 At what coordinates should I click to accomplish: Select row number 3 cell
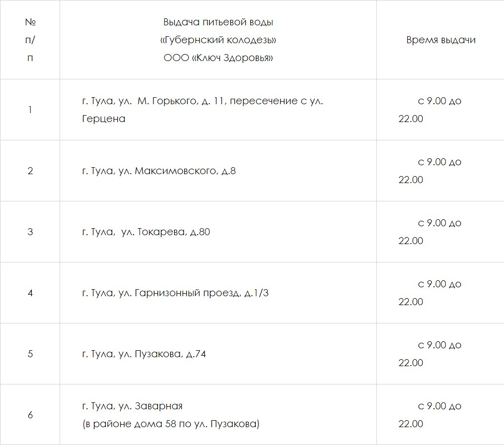click(x=30, y=232)
